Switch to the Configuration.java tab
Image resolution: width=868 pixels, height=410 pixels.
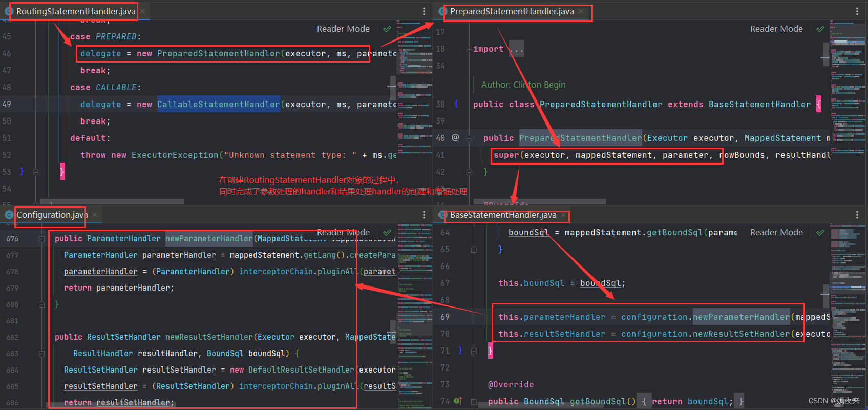(52, 215)
